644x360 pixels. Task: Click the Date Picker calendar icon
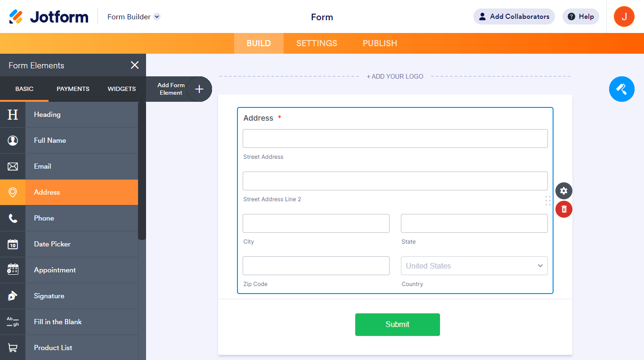tap(13, 244)
